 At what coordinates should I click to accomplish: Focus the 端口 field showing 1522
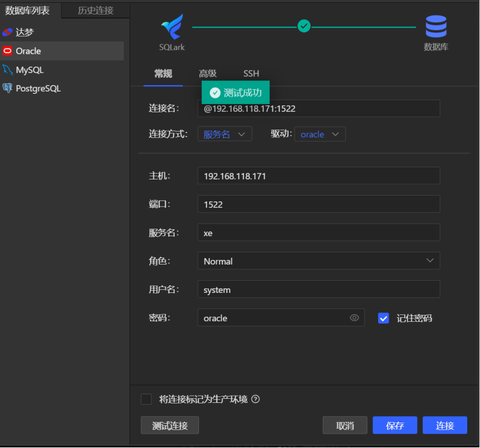[319, 204]
